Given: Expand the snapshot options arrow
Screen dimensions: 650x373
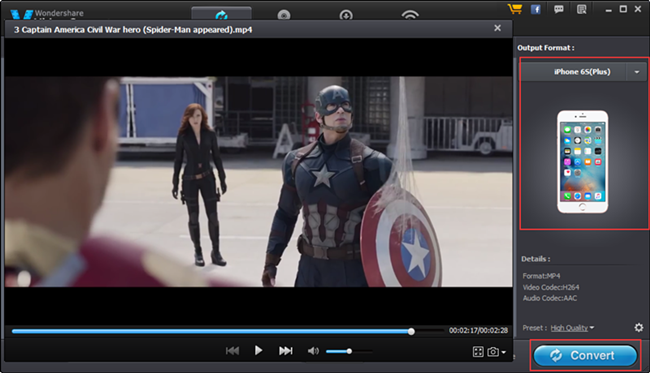Looking at the screenshot, I should (504, 352).
